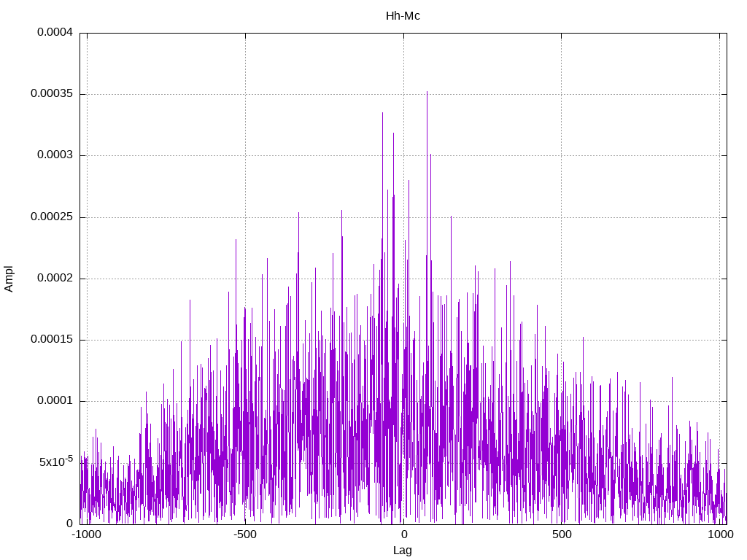Click the Ampl y-axis label
The height and width of the screenshot is (560, 747).
9,279
